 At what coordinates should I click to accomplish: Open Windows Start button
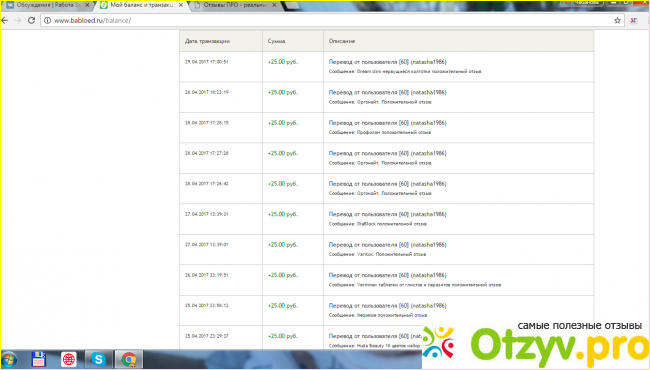(x=9, y=360)
